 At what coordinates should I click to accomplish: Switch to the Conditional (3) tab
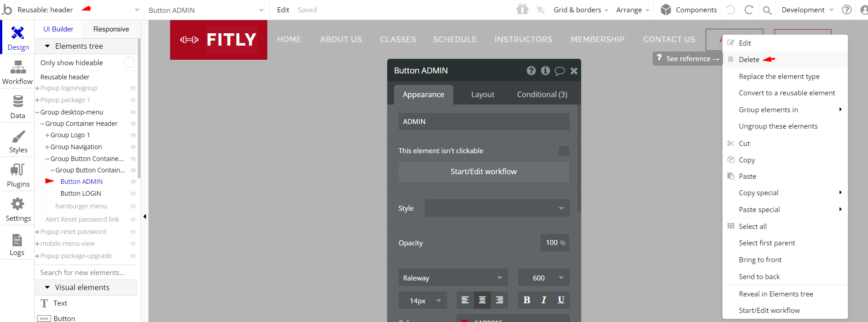coord(542,94)
